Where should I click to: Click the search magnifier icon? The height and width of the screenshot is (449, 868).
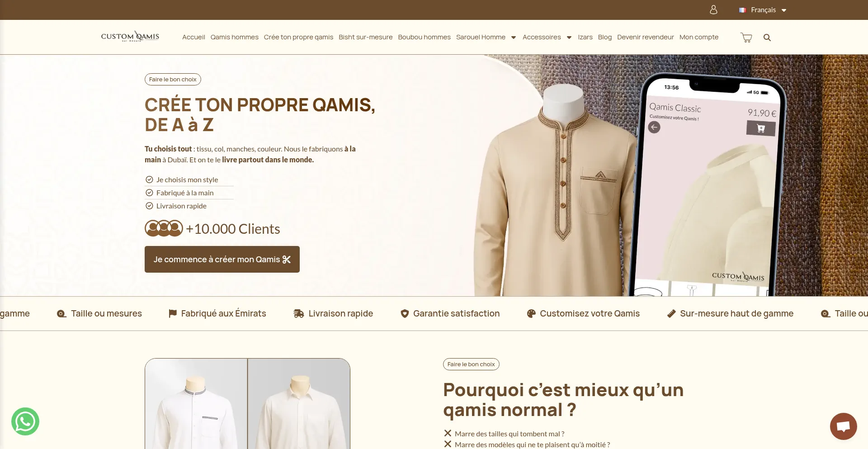point(767,38)
